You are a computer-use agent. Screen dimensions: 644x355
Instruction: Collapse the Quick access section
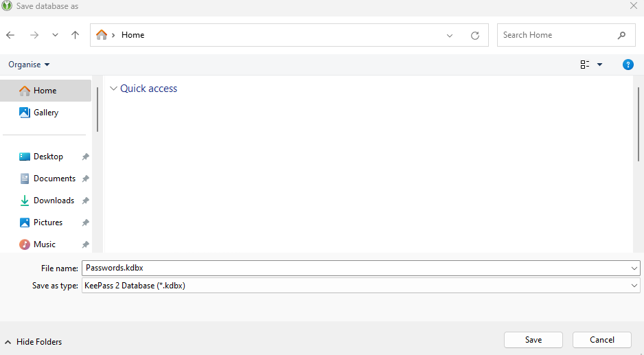tap(113, 89)
